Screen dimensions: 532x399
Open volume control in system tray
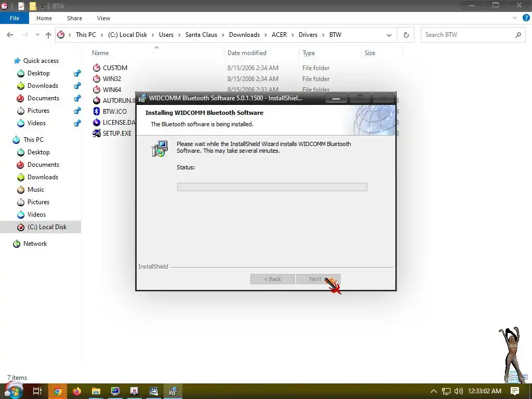[459, 391]
